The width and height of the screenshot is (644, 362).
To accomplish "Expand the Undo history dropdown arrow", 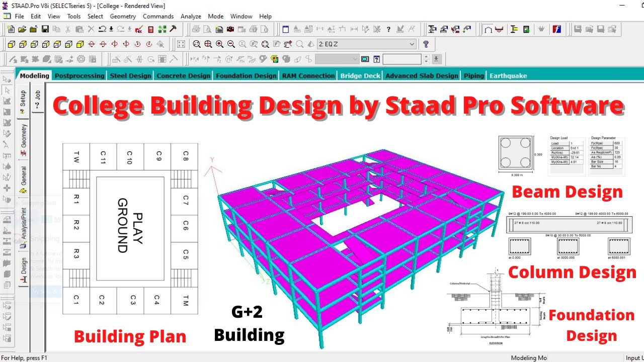I will click(x=111, y=29).
